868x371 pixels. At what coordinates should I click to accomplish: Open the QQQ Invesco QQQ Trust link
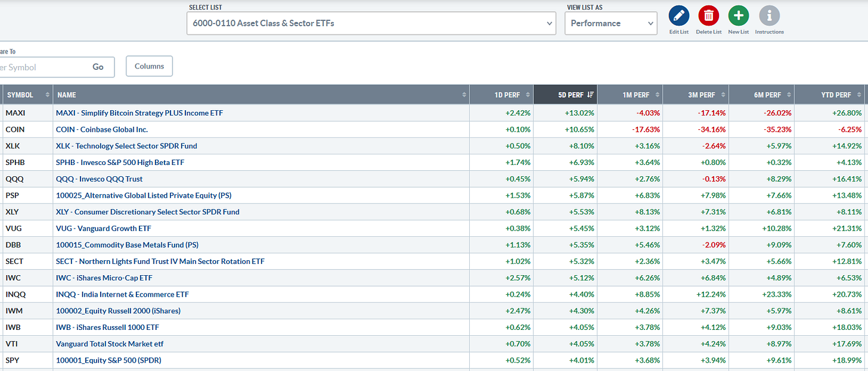[x=98, y=179]
